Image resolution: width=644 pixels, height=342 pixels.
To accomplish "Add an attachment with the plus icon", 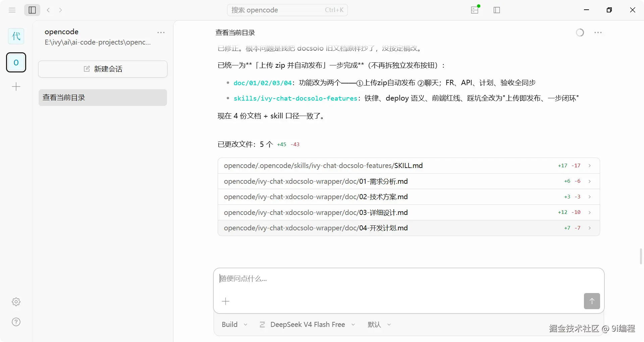I will (226, 301).
